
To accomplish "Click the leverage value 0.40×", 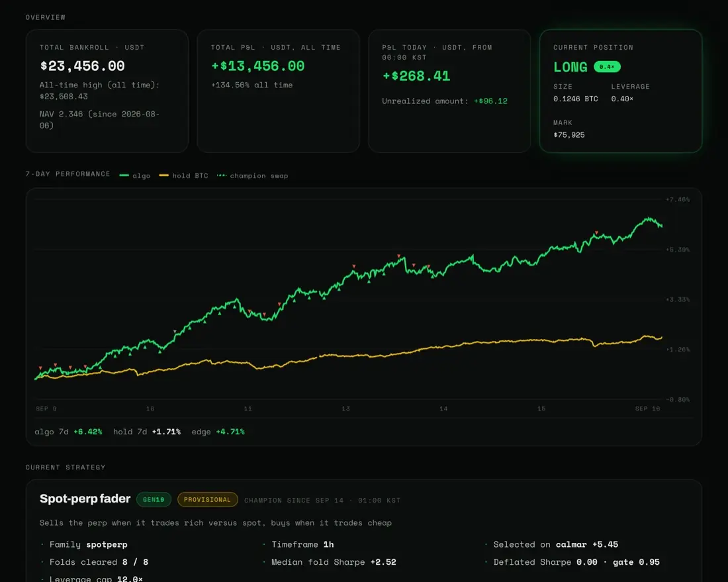I will (x=622, y=99).
